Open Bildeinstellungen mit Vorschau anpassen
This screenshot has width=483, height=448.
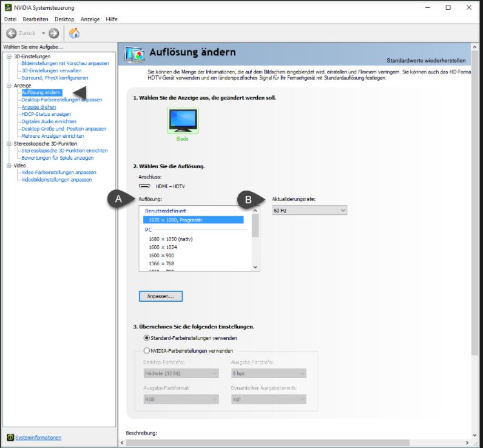(x=65, y=63)
